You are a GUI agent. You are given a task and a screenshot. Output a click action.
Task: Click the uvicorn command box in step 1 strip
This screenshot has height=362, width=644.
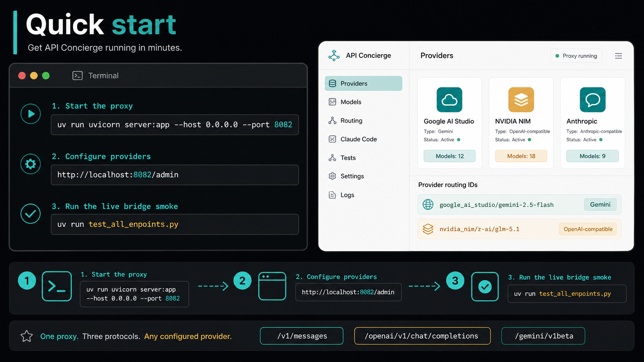[x=134, y=294]
